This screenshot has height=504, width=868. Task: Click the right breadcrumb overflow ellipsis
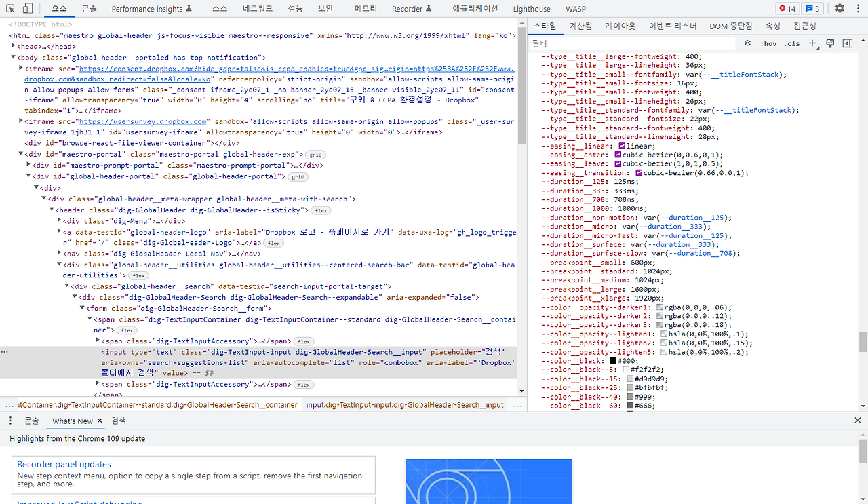(x=518, y=405)
